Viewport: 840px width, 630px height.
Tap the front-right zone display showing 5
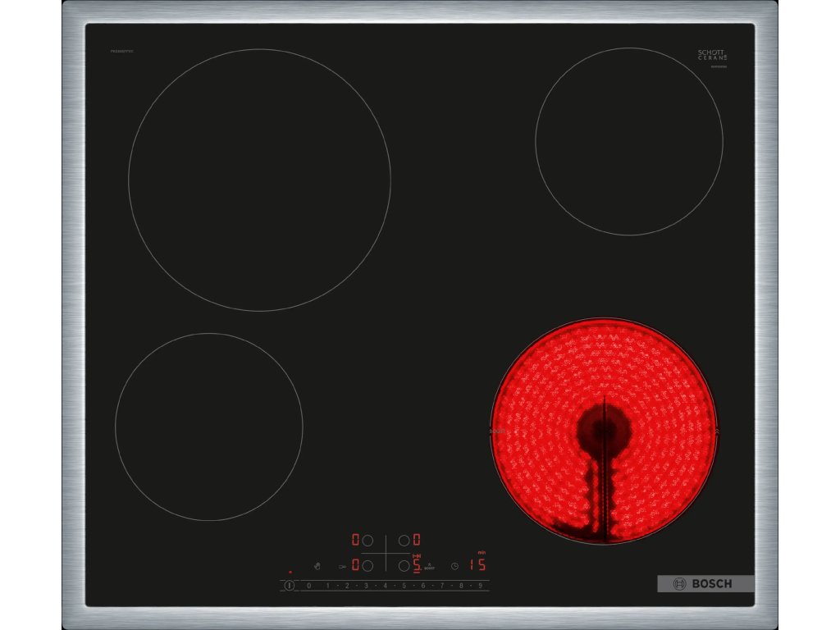[x=417, y=564]
